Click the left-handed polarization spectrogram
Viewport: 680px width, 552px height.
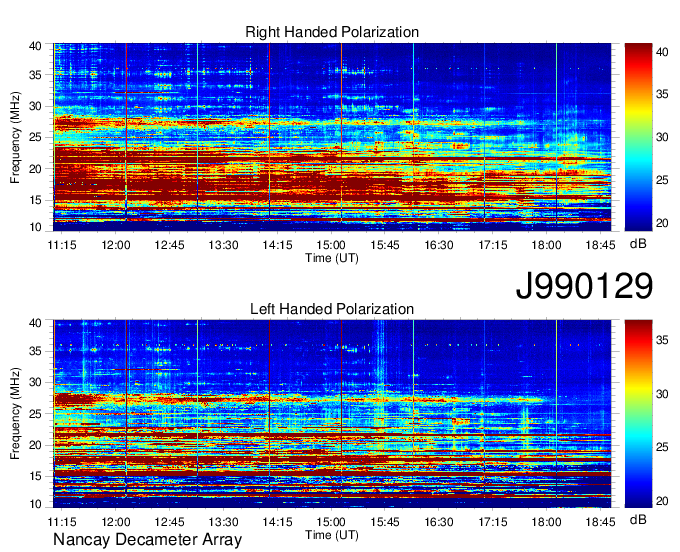point(332,414)
